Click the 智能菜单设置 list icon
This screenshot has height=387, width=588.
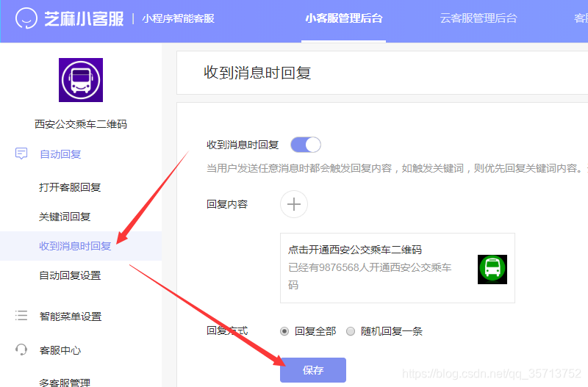coord(21,316)
